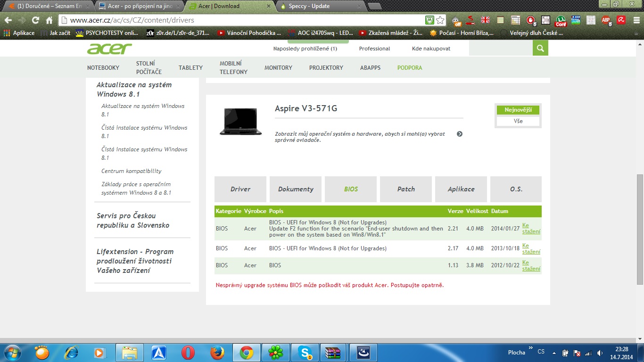
Task: Open ICQ from the taskbar
Action: pyautogui.click(x=275, y=352)
